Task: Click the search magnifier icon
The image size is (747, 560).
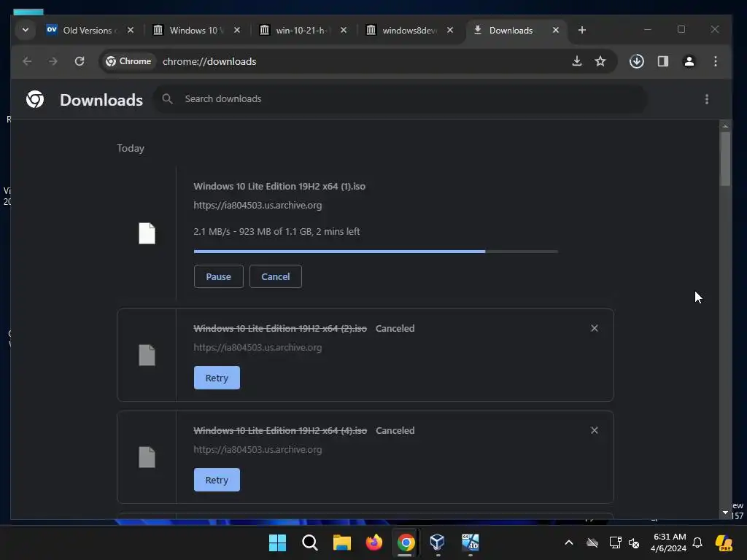Action: pyautogui.click(x=167, y=99)
